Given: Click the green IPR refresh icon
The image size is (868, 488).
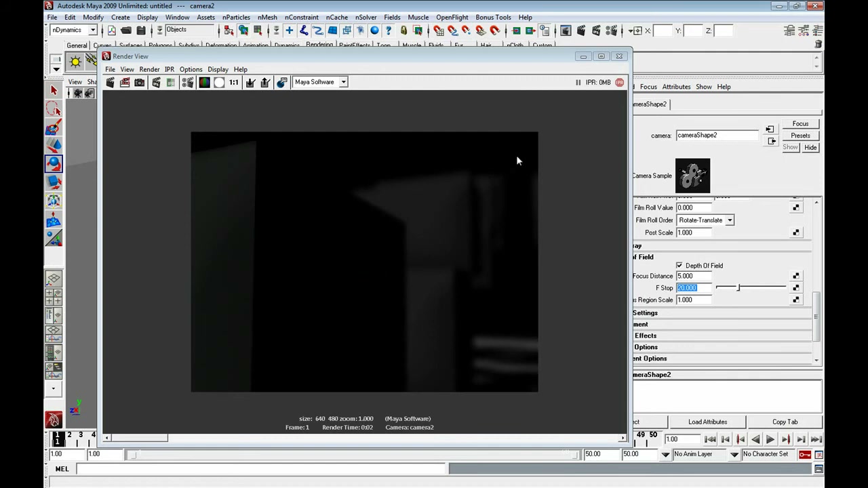Looking at the screenshot, I should pos(171,82).
